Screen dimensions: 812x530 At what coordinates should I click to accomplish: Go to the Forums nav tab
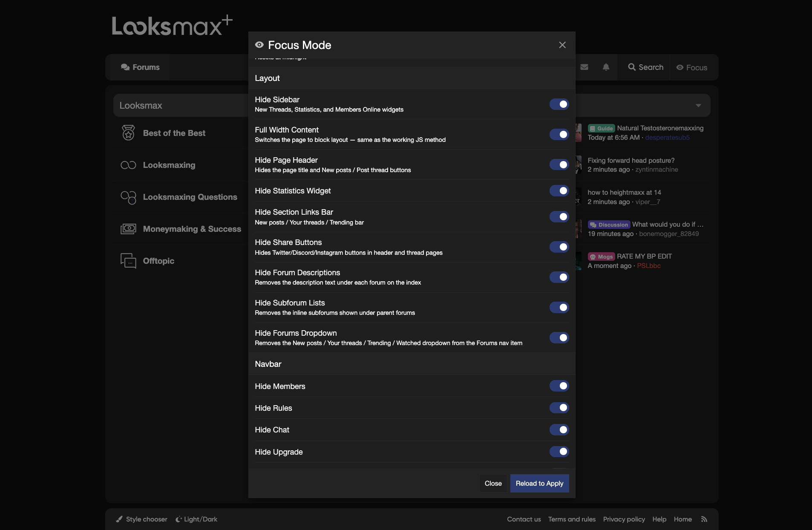(140, 67)
